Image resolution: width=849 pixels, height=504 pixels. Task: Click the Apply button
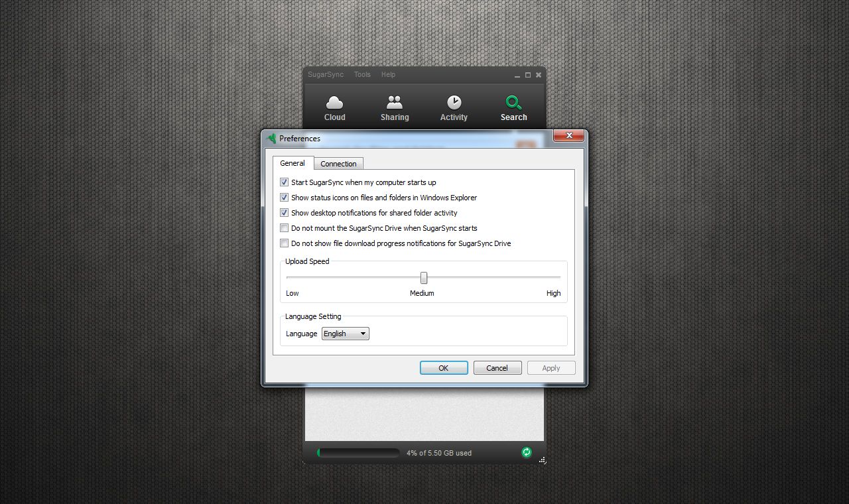(551, 368)
